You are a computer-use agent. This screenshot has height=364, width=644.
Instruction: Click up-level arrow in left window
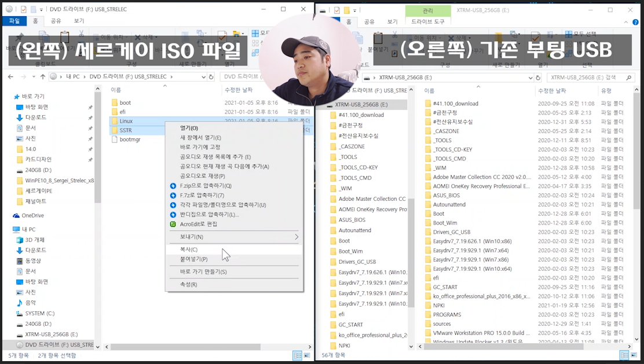[x=43, y=77]
